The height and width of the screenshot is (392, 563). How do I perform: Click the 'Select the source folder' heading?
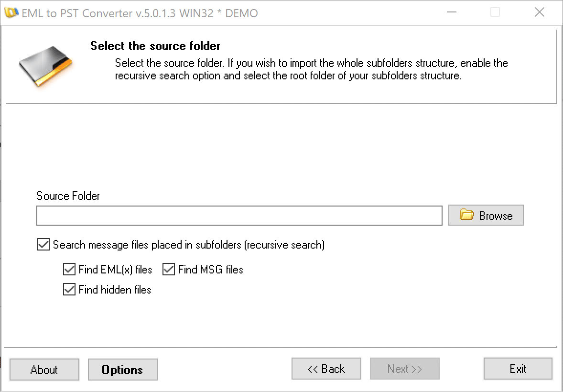[155, 46]
